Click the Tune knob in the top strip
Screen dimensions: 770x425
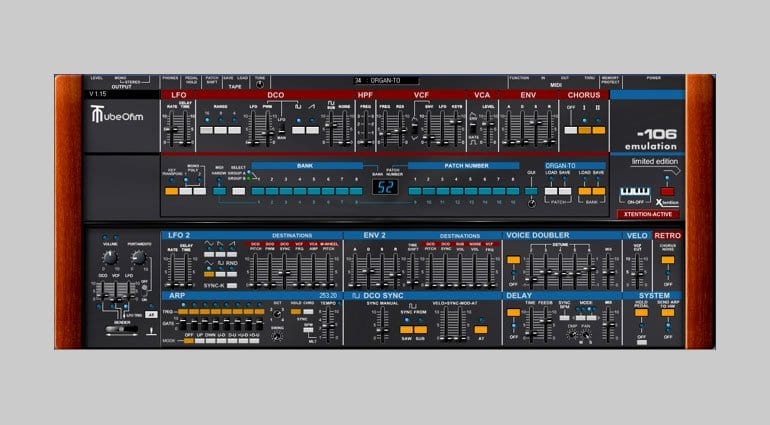pos(260,85)
